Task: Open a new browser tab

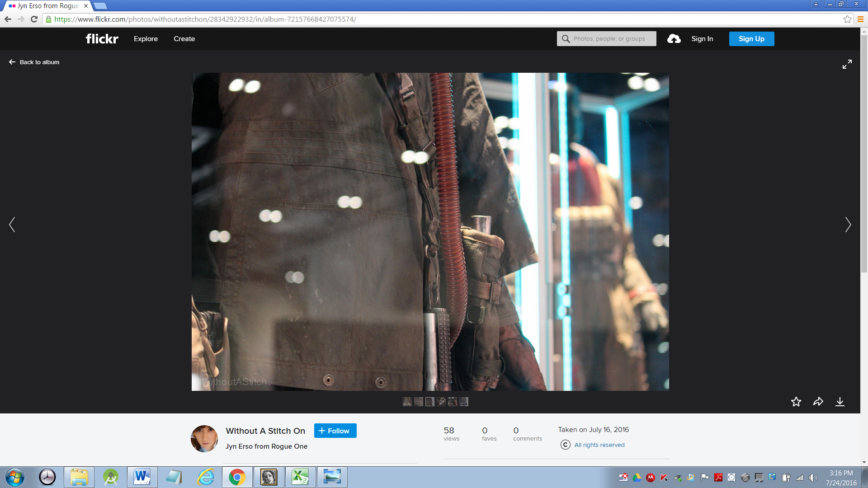Action: click(x=100, y=6)
